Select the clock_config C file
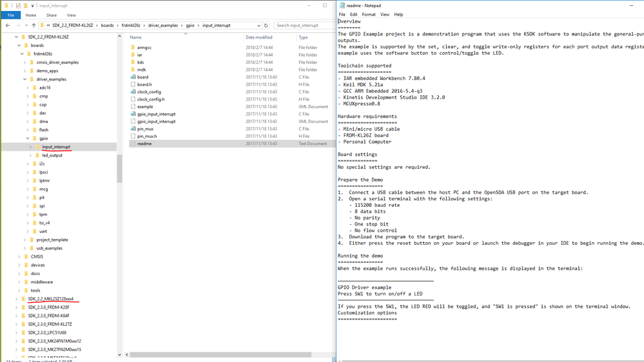Image resolution: width=644 pixels, height=362 pixels. click(x=149, y=92)
